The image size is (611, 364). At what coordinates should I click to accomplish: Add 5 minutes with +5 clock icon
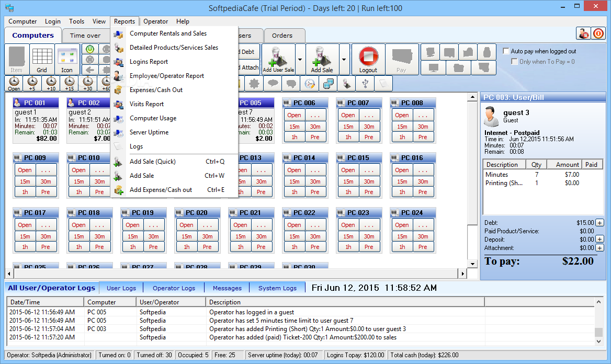(x=32, y=83)
